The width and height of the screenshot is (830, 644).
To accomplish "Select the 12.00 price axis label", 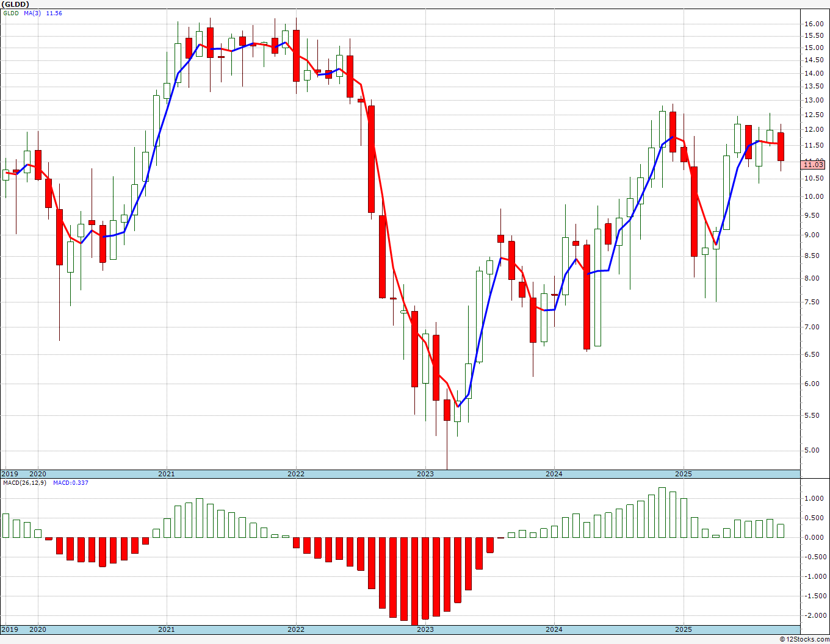I will (814, 129).
